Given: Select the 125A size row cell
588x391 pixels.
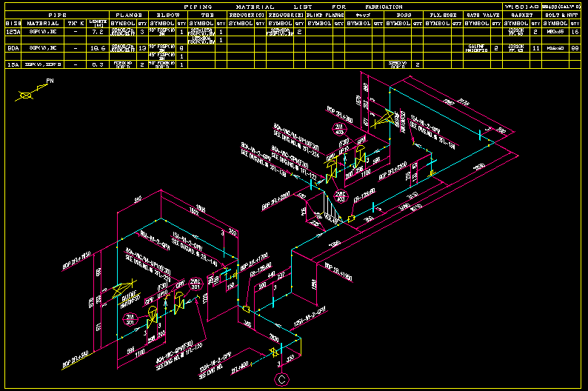Looking at the screenshot, I should coord(13,32).
